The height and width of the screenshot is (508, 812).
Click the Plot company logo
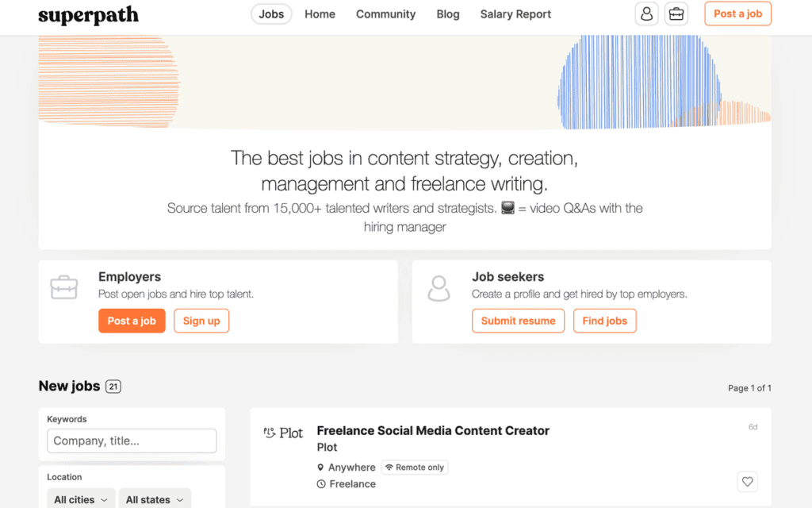(283, 433)
